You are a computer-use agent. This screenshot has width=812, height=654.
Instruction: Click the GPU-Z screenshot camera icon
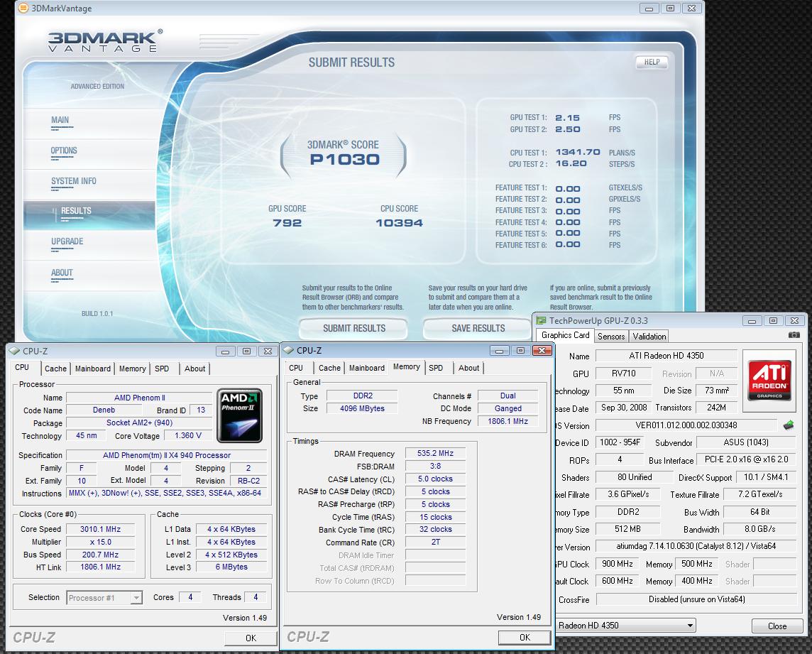[794, 335]
